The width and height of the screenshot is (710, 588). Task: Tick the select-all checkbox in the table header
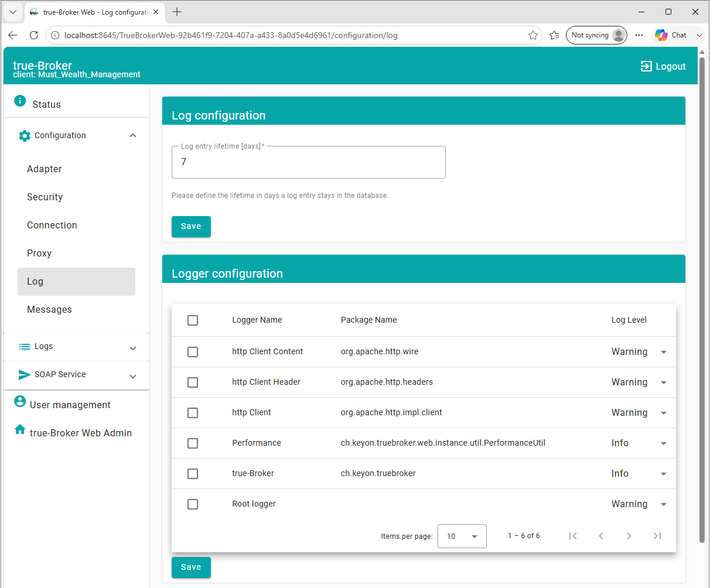point(193,320)
